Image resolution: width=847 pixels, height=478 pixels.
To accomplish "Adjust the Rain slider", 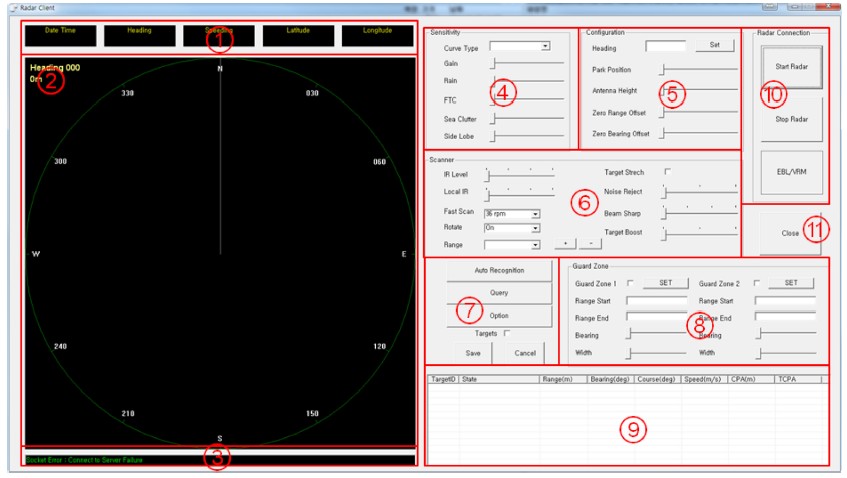I will click(x=527, y=81).
